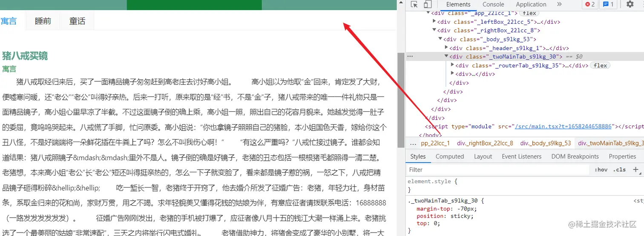644x236 pixels.
Task: Open the Computed pane tab
Action: 450,156
